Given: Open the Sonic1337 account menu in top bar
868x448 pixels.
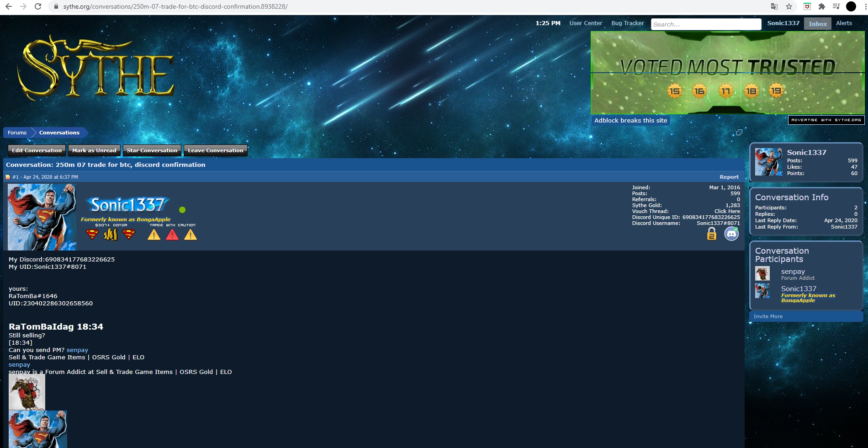Looking at the screenshot, I should pos(783,23).
